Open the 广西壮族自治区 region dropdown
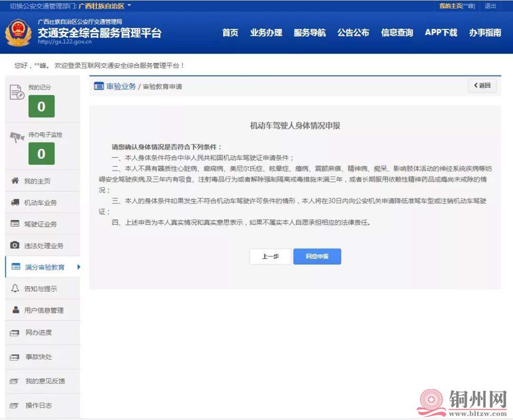Screen dimensions: 513x420 click(x=104, y=6)
